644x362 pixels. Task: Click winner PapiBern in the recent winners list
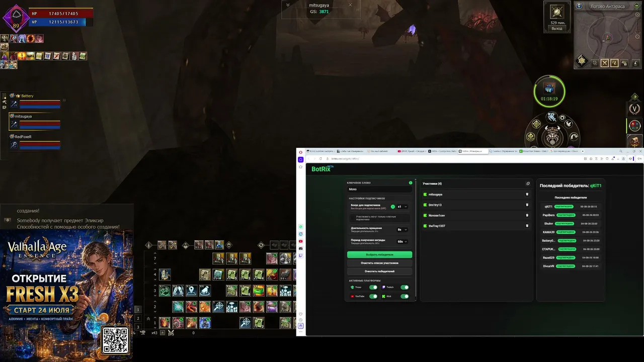point(548,215)
